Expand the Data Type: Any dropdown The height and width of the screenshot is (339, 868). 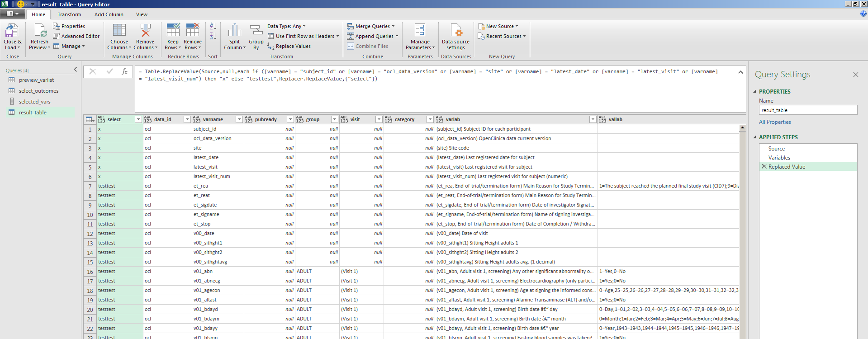coord(286,26)
